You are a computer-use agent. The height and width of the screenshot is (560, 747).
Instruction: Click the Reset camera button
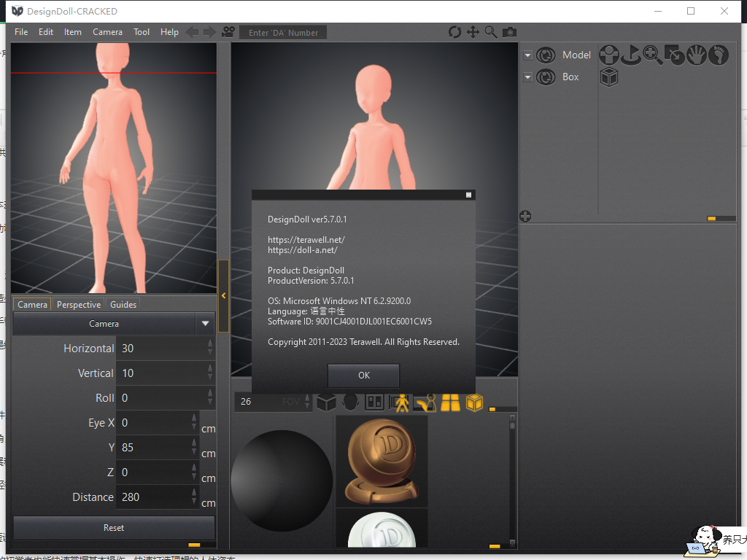(x=114, y=528)
